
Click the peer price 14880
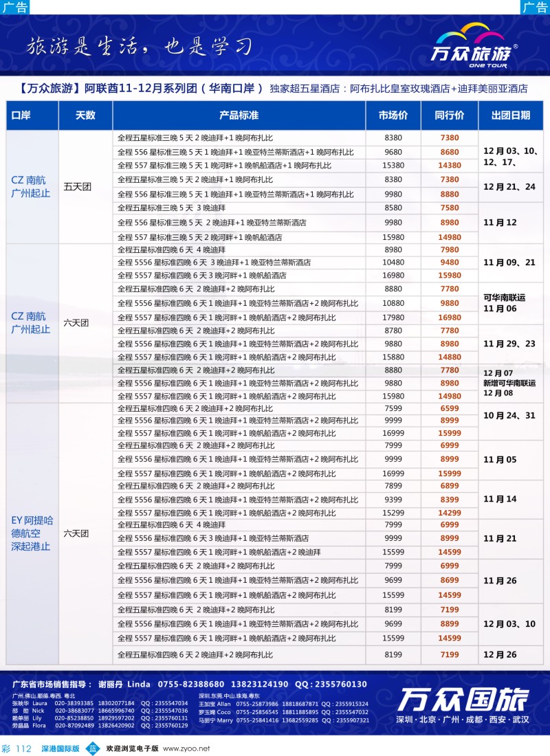450,357
